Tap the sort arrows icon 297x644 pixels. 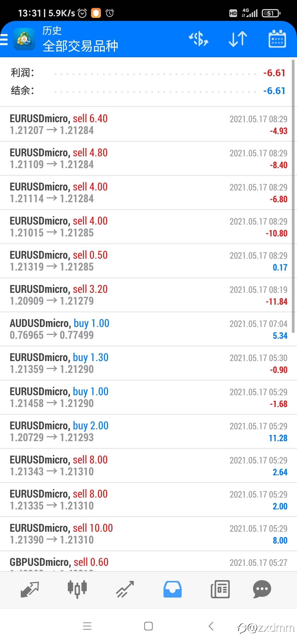[x=238, y=39]
